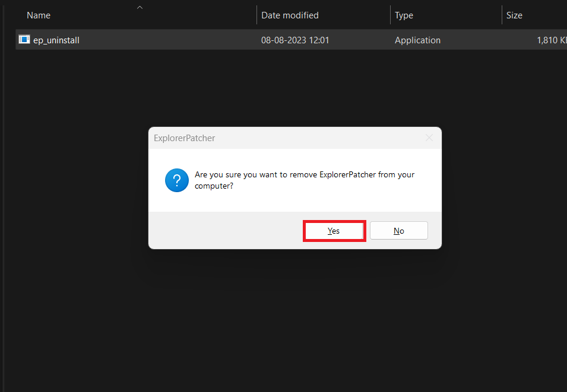Click the Application type label
The height and width of the screenshot is (392, 567).
point(417,40)
